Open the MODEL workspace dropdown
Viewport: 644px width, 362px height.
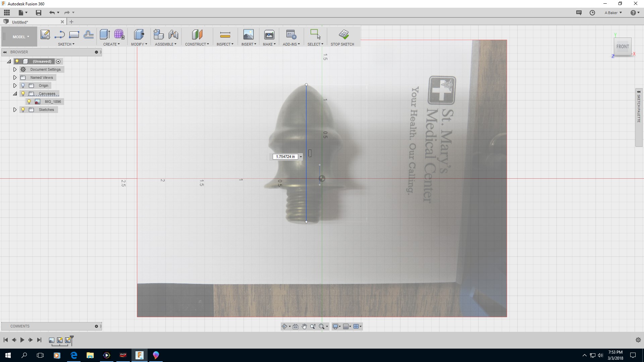click(x=21, y=37)
